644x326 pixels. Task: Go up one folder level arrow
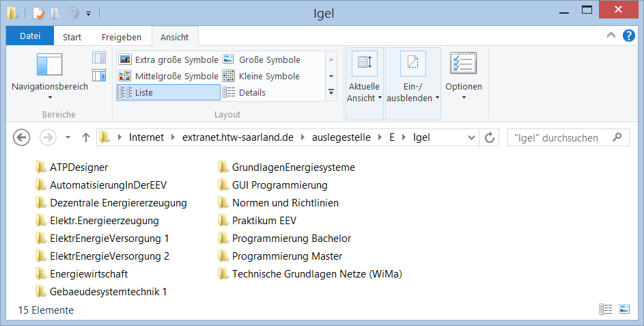pos(86,137)
